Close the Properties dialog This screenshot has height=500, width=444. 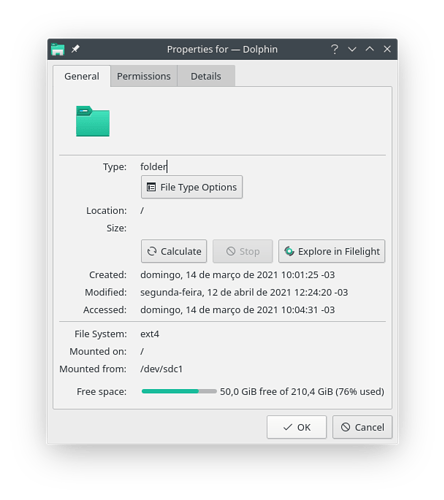pos(387,49)
